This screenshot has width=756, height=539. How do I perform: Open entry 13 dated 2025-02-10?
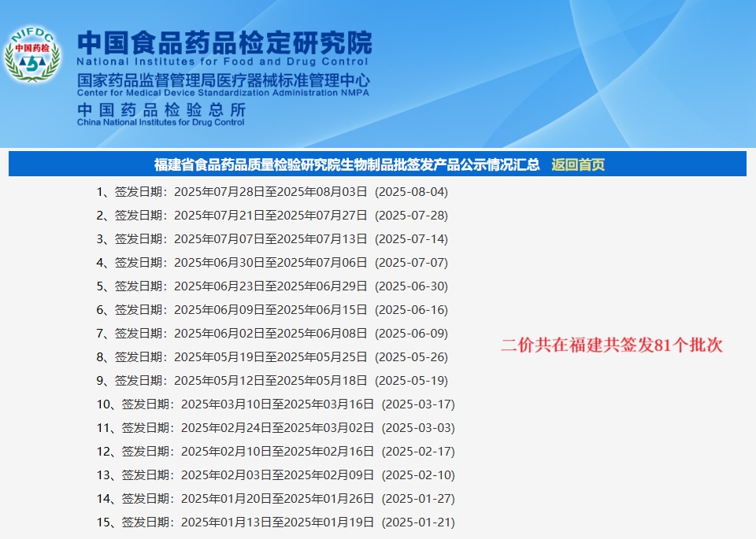(276, 475)
